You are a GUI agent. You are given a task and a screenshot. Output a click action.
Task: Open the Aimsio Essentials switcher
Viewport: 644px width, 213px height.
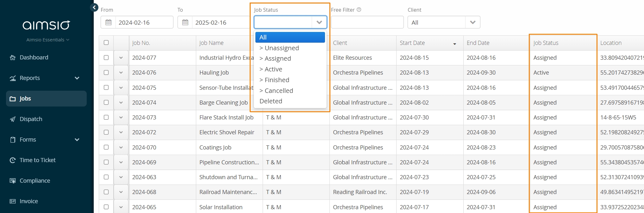coord(48,40)
